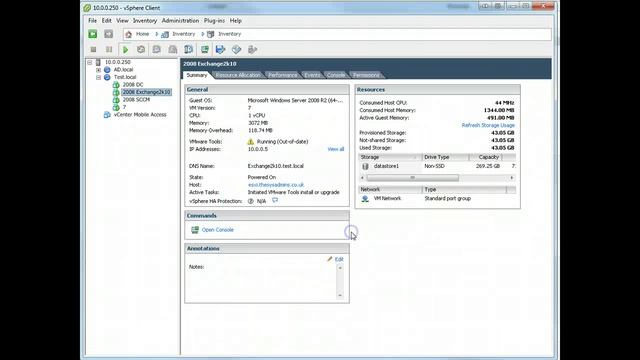Click the Capacity column header

pos(486,157)
